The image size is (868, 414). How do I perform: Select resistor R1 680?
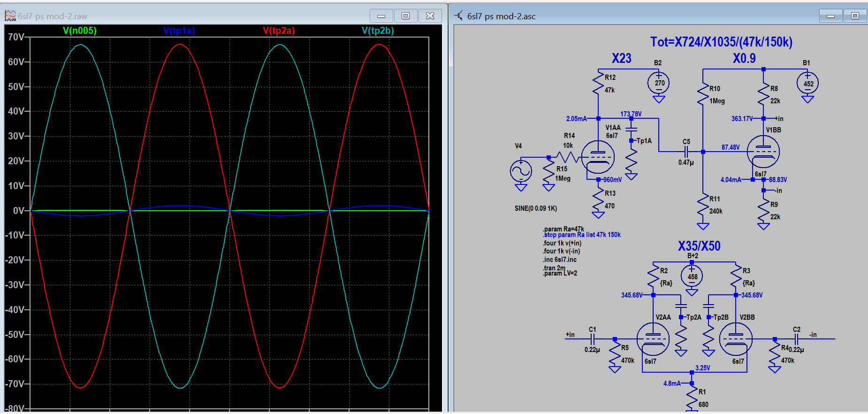tap(692, 398)
